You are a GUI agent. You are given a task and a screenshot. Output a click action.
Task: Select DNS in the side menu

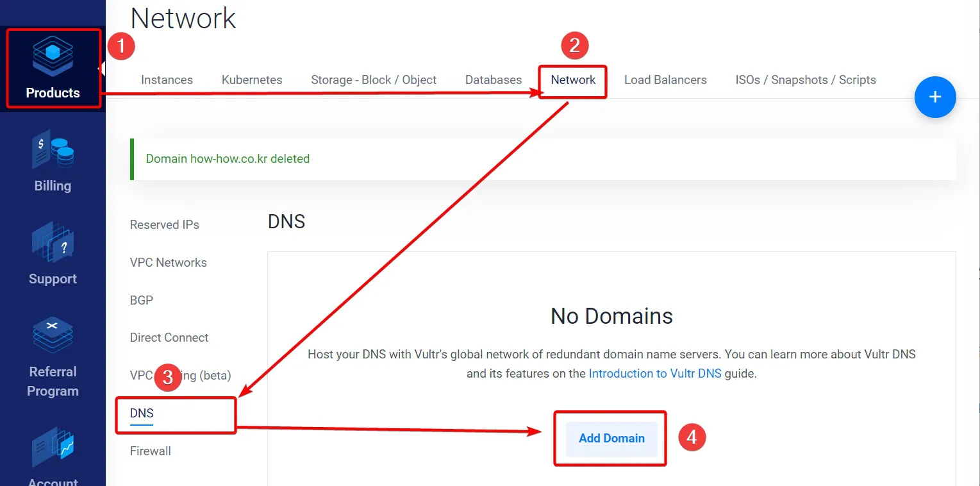click(142, 414)
